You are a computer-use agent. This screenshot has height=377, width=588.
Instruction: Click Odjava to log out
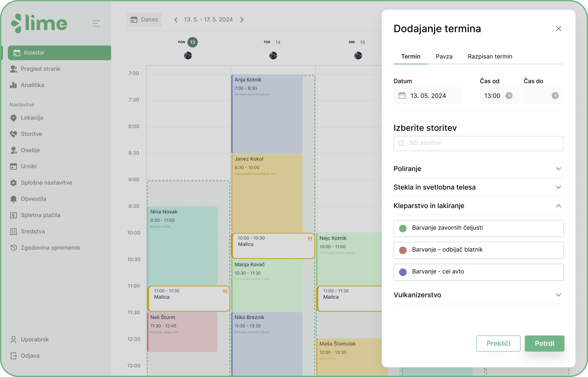(x=25, y=356)
